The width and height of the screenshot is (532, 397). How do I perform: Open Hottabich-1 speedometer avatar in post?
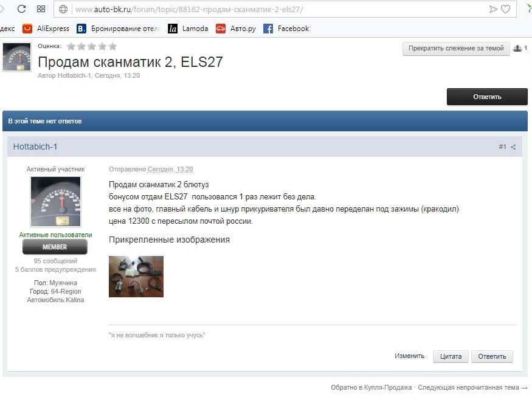tap(56, 202)
